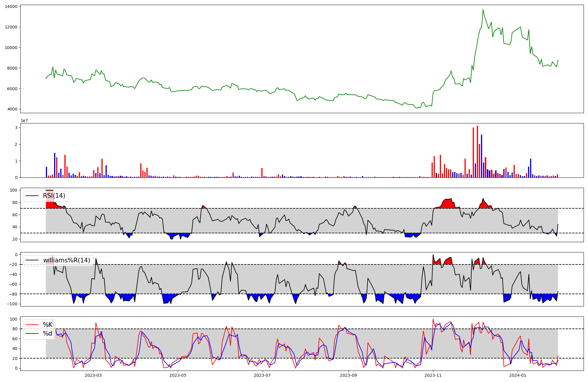
Task: Click the %K legend entry
Action: click(48, 325)
